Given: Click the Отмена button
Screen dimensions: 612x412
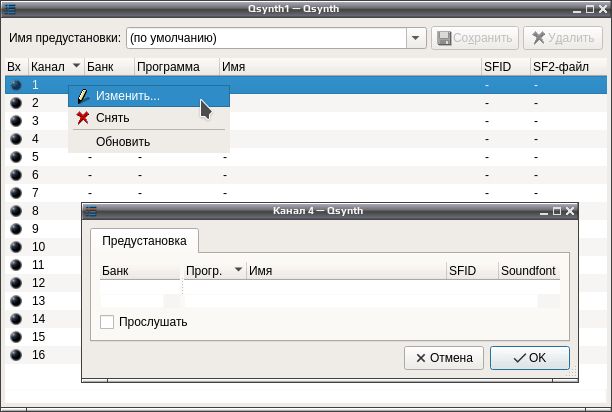Looking at the screenshot, I should coord(444,358).
